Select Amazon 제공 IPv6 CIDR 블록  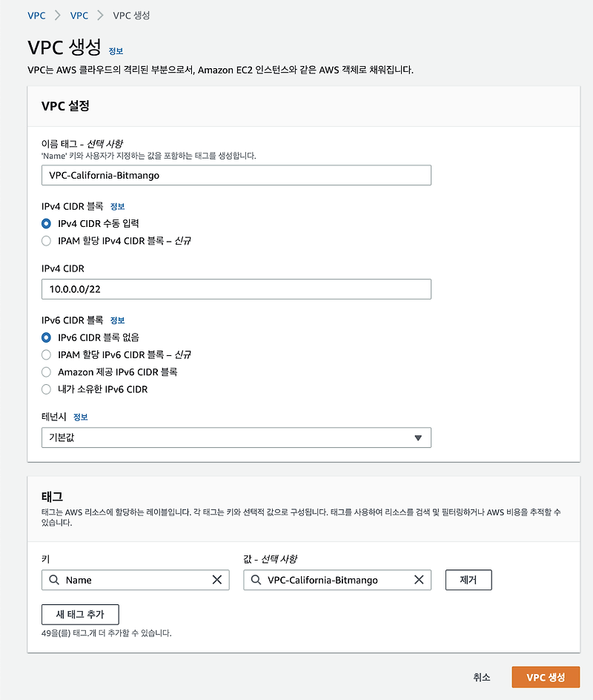click(46, 372)
